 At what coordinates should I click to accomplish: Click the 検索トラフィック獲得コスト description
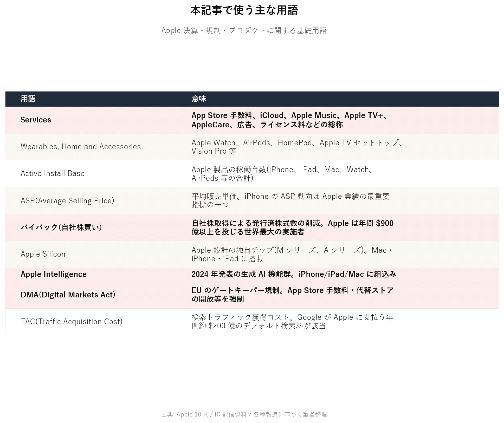[328, 322]
